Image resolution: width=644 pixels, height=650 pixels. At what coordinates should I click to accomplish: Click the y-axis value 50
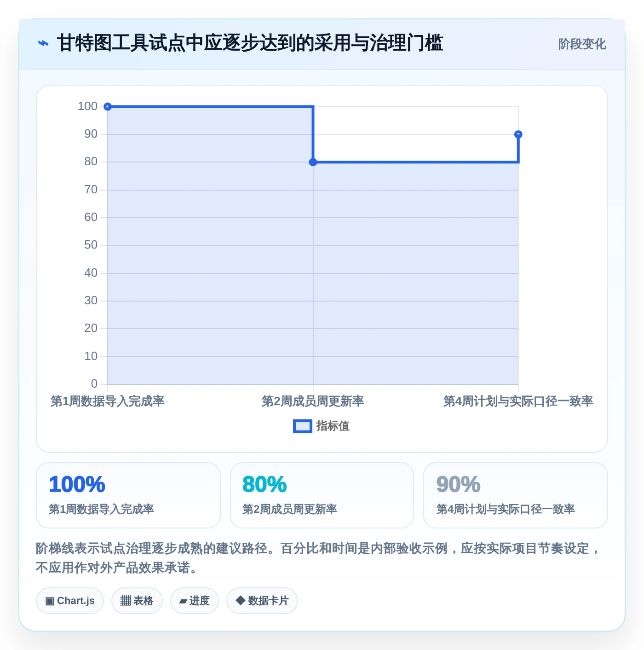point(91,245)
